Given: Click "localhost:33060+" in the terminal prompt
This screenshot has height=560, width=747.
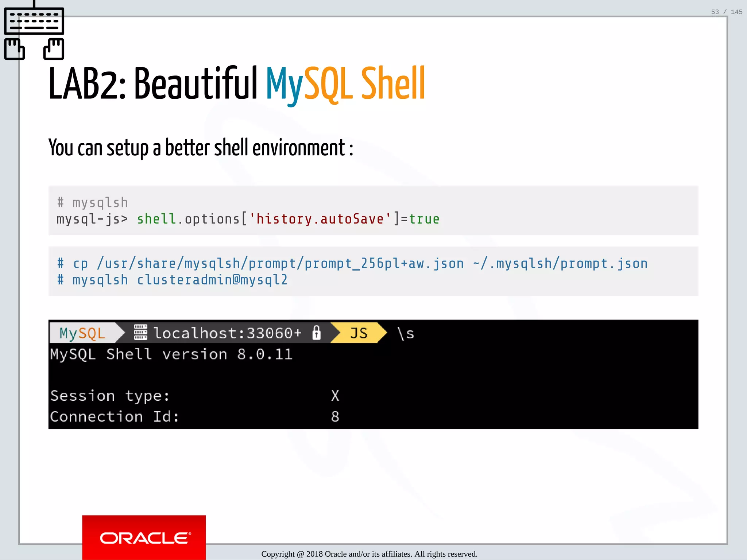Looking at the screenshot, I should 228,333.
